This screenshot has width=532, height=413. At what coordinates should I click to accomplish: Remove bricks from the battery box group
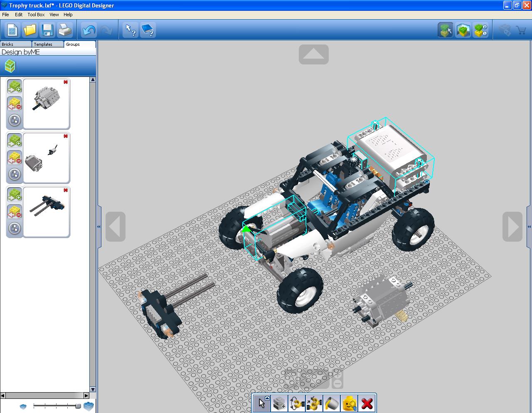tap(15, 158)
